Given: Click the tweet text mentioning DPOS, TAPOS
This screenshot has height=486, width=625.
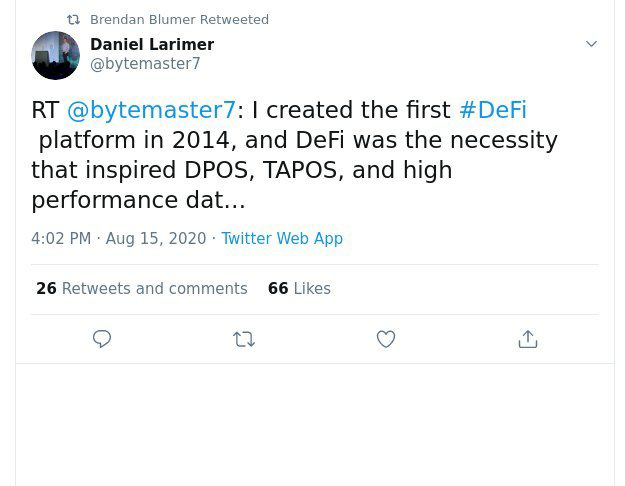Looking at the screenshot, I should [240, 170].
